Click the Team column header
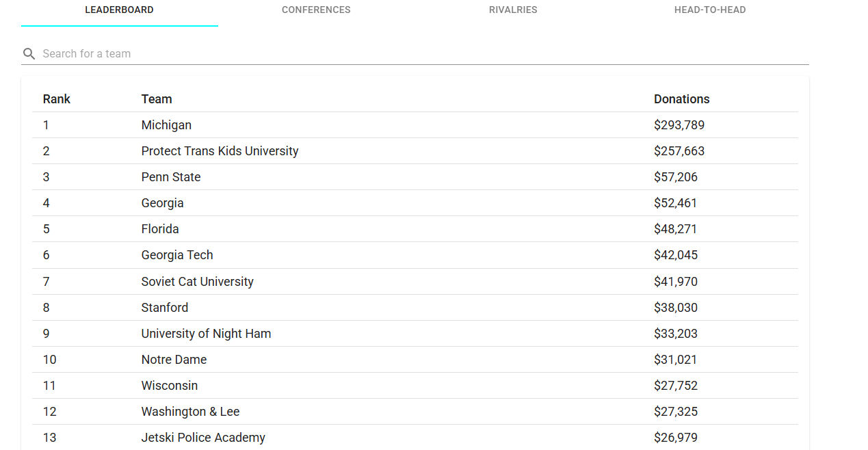 point(157,99)
